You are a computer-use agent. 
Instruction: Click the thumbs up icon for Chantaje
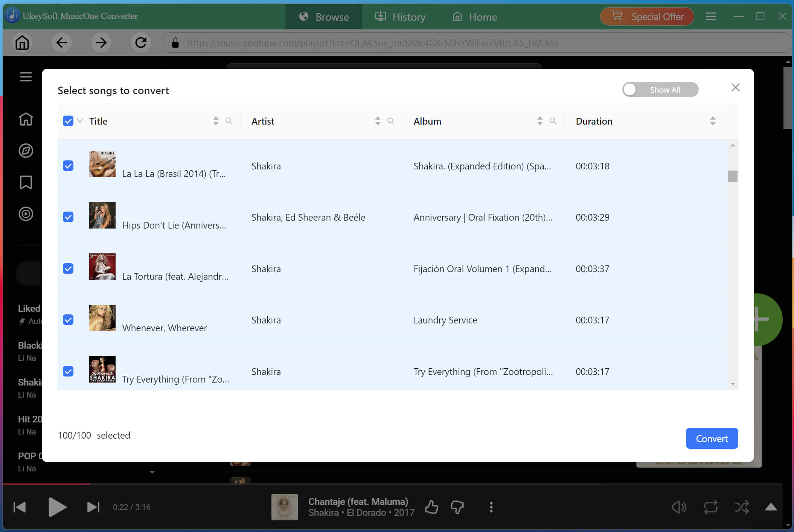click(x=431, y=507)
